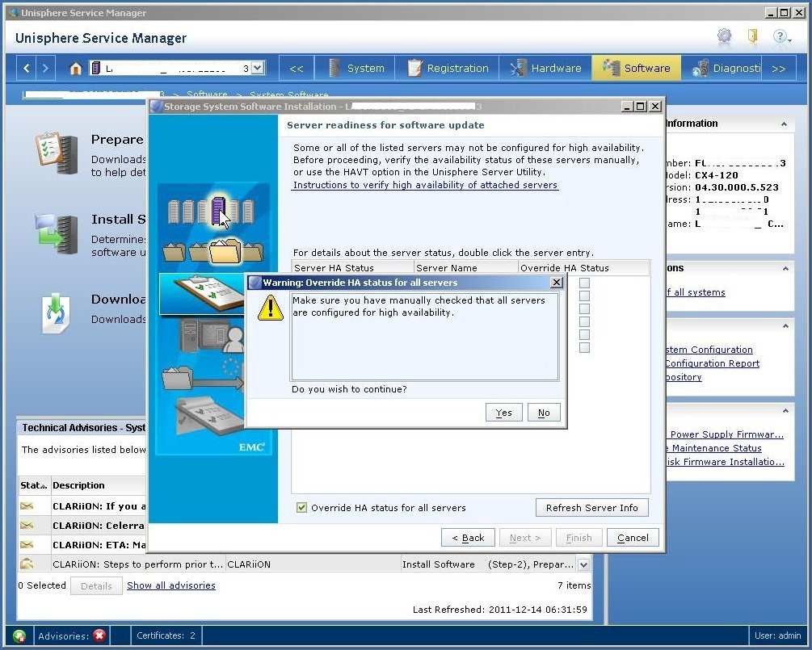Sort by the 'Server HA Status' column header
The width and height of the screenshot is (812, 650).
(x=352, y=267)
